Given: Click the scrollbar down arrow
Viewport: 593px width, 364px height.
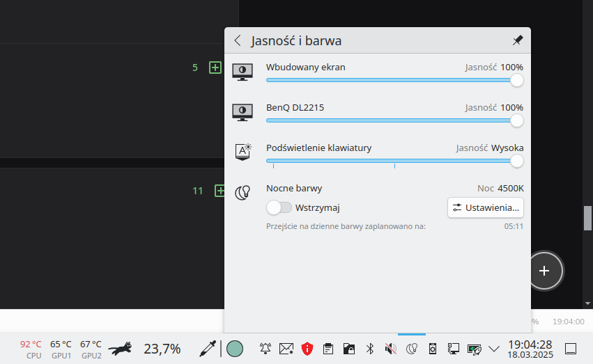Looking at the screenshot, I should click(587, 303).
